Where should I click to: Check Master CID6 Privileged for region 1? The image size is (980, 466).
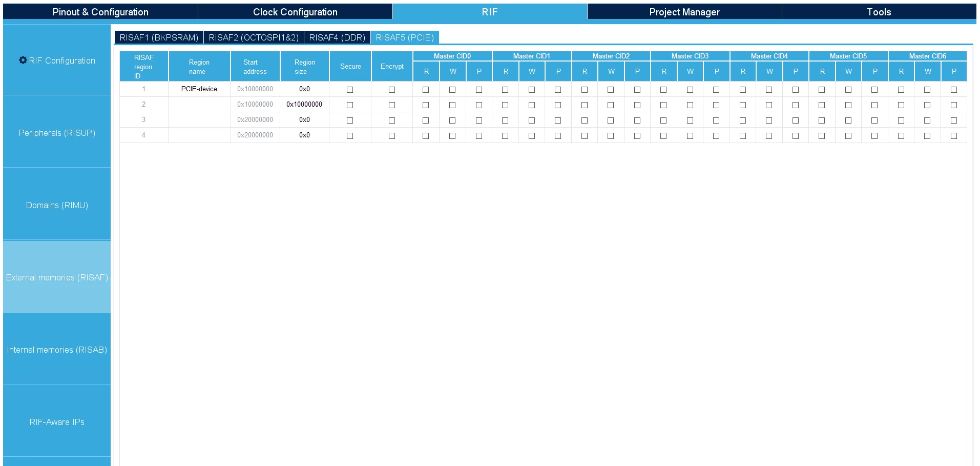(x=954, y=90)
